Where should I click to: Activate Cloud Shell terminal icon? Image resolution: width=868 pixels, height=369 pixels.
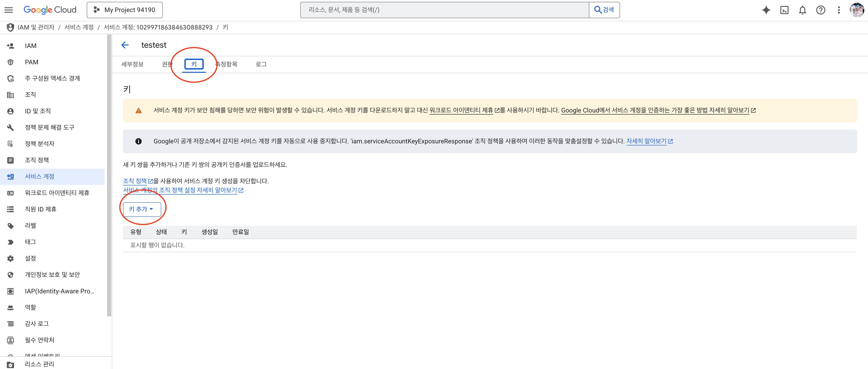(x=784, y=10)
